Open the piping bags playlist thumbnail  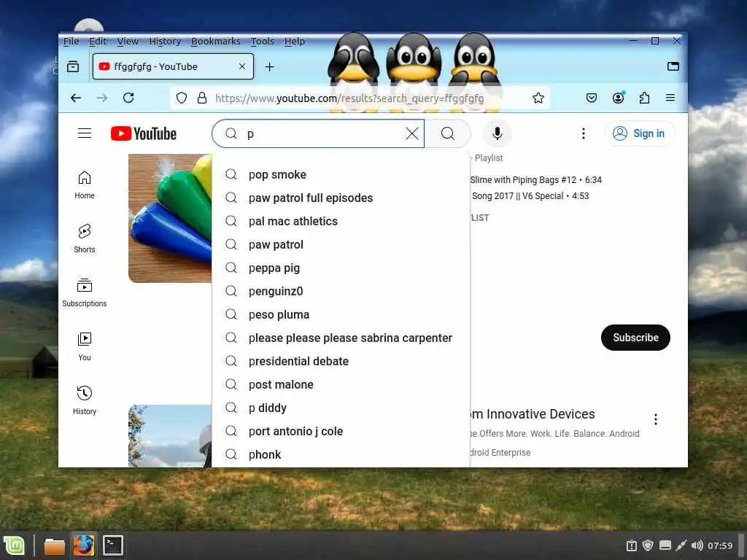click(x=170, y=218)
